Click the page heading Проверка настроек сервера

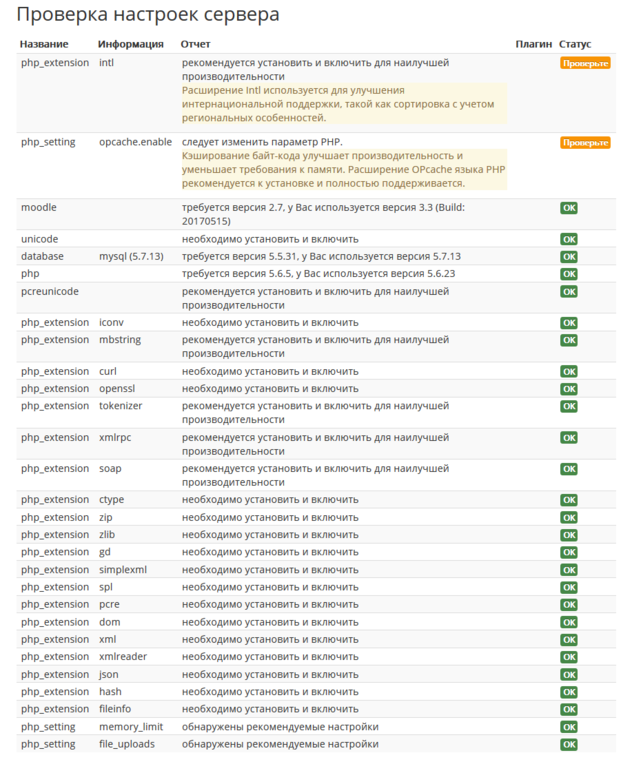pyautogui.click(x=149, y=15)
